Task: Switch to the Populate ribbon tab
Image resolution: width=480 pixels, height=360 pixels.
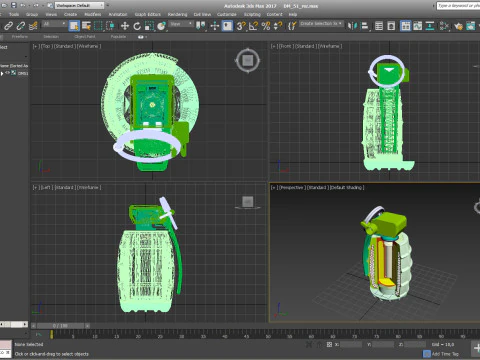Action: (x=118, y=37)
